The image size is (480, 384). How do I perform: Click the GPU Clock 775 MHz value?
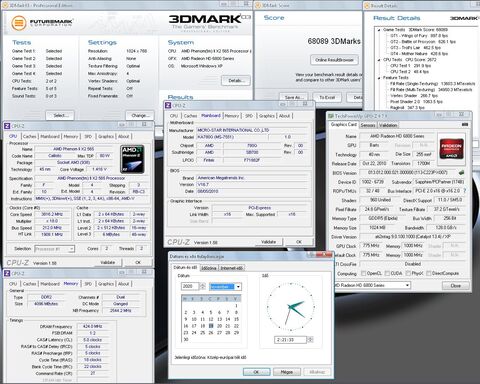pyautogui.click(x=371, y=246)
